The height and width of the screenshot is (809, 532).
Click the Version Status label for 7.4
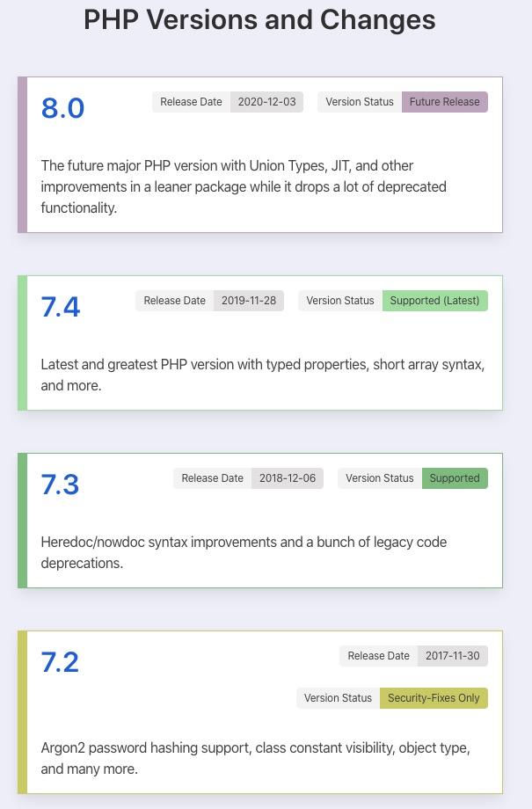[340, 301]
